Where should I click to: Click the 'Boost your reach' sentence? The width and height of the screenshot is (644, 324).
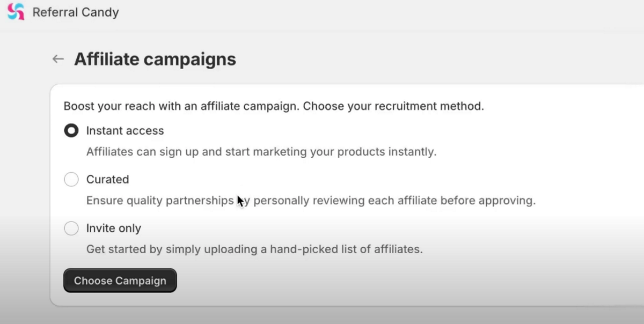181,106
